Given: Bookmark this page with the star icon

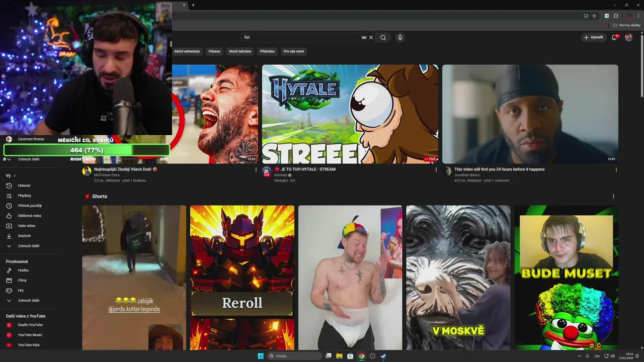Looking at the screenshot, I should 594,16.
